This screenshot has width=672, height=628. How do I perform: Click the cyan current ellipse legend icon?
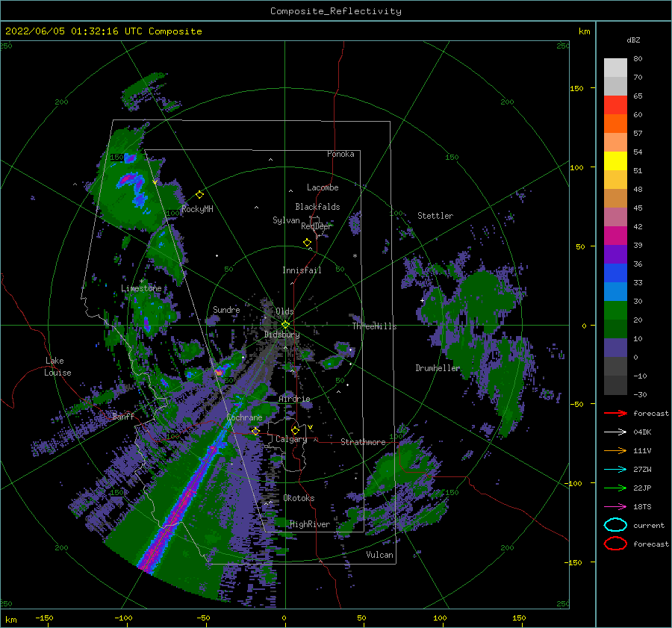616,525
